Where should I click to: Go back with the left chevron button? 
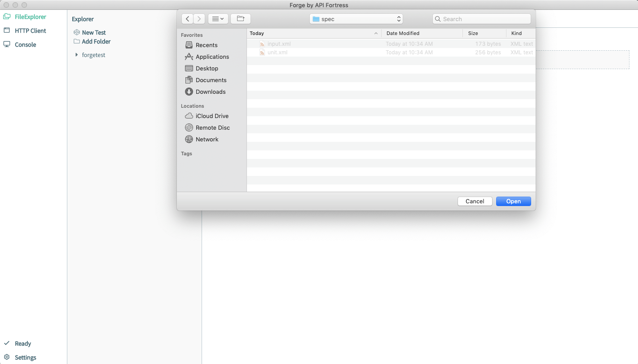tap(188, 19)
